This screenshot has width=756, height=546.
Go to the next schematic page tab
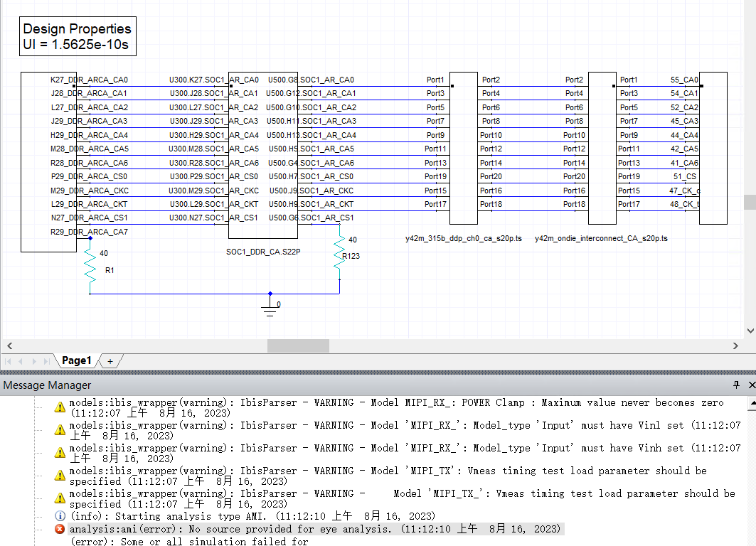coord(33,361)
